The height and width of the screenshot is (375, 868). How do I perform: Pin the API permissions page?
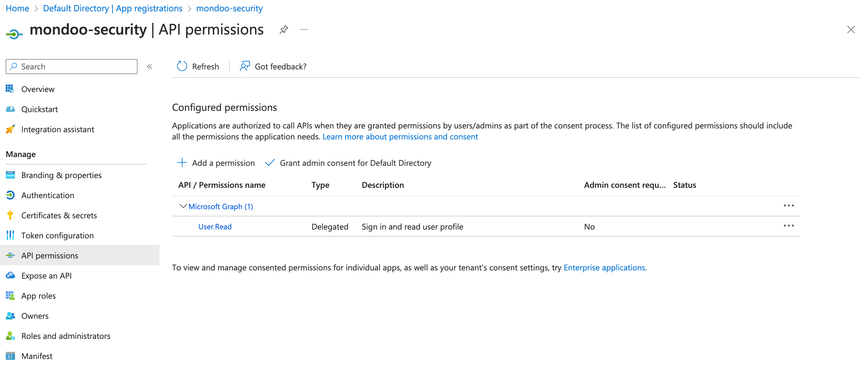[x=284, y=30]
